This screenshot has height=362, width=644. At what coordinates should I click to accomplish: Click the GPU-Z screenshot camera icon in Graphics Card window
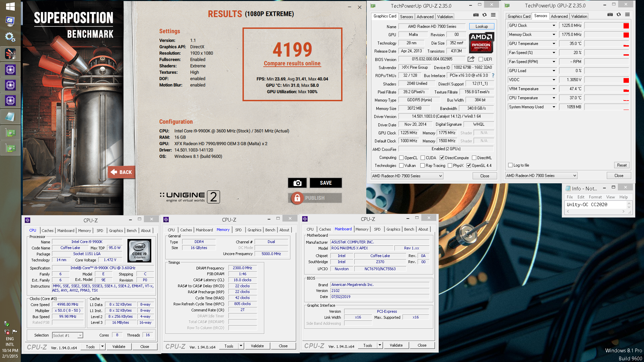coord(476,15)
